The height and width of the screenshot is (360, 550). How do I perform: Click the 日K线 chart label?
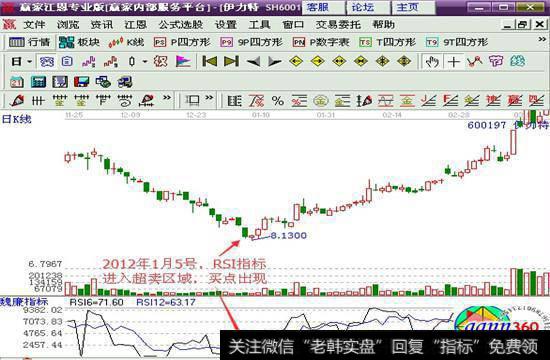pos(16,119)
